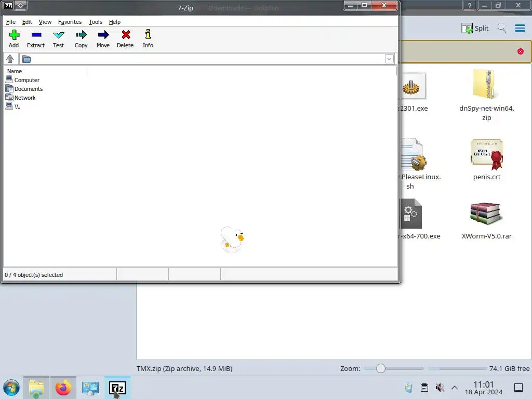Open the start menu orb in the taskbar
The image size is (532, 399).
(11, 388)
